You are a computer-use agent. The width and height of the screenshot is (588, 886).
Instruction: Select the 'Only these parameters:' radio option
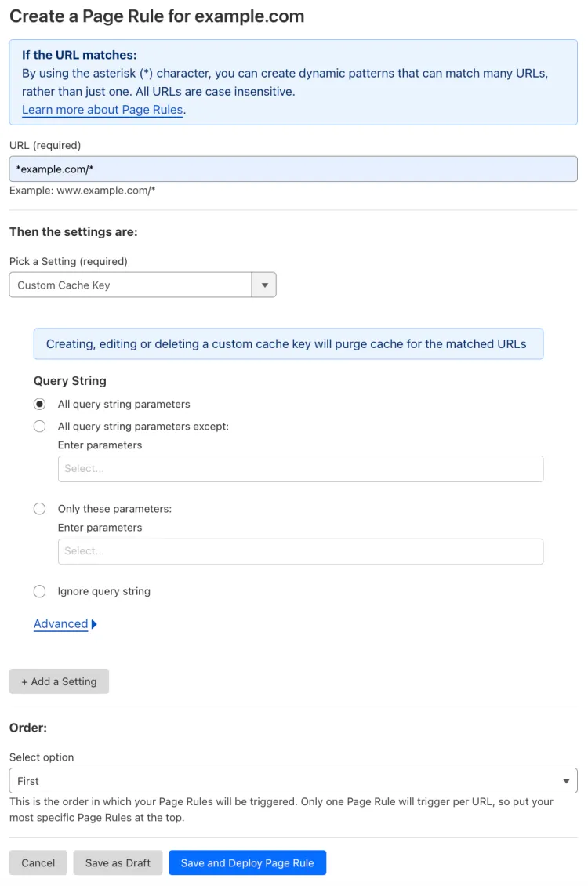39,508
